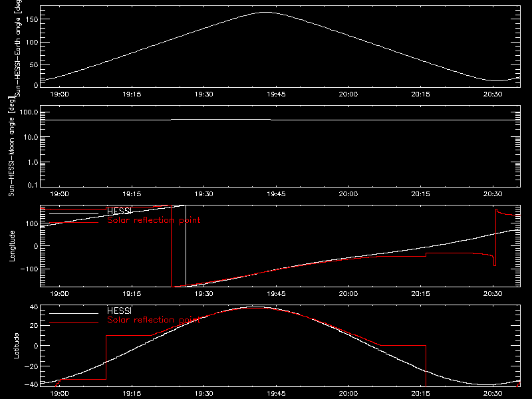The width and height of the screenshot is (532, 399).
Task: Select HESSI legend label in Longitude plot
Action: [119, 211]
